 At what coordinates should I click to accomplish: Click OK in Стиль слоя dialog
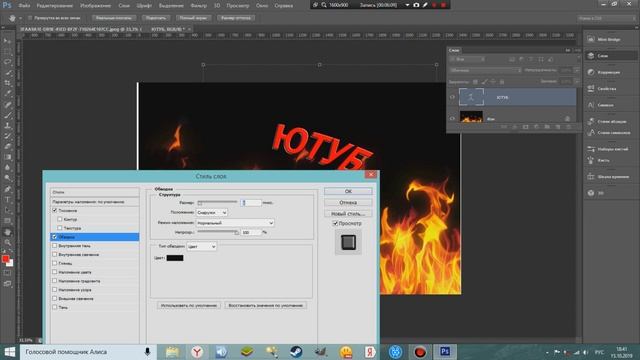tap(348, 191)
